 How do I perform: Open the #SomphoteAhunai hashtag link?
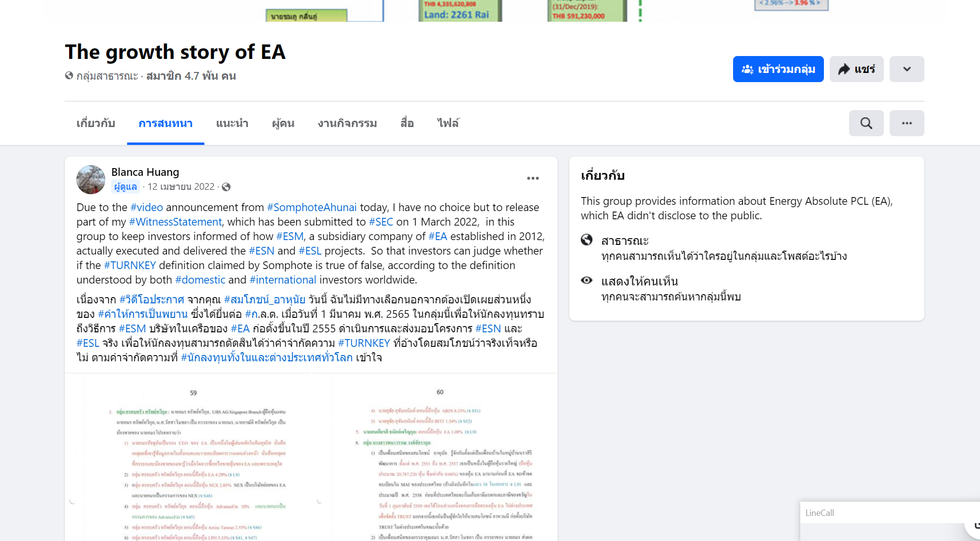coord(311,207)
